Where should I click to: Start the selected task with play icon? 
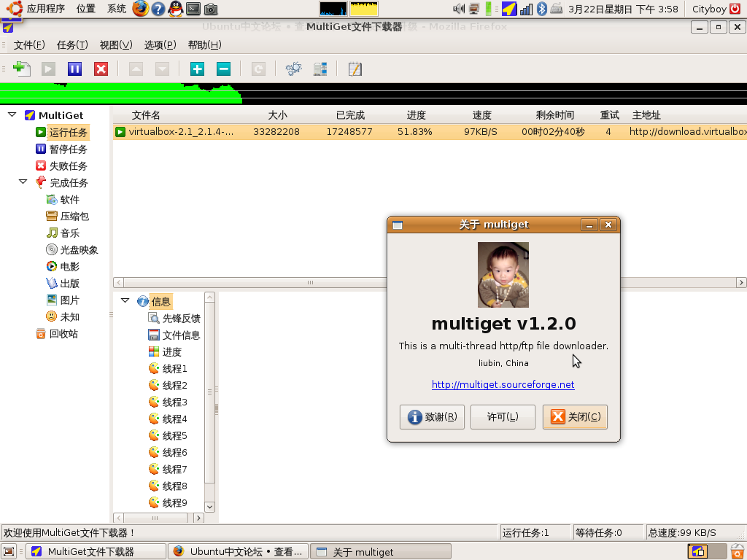(x=48, y=69)
